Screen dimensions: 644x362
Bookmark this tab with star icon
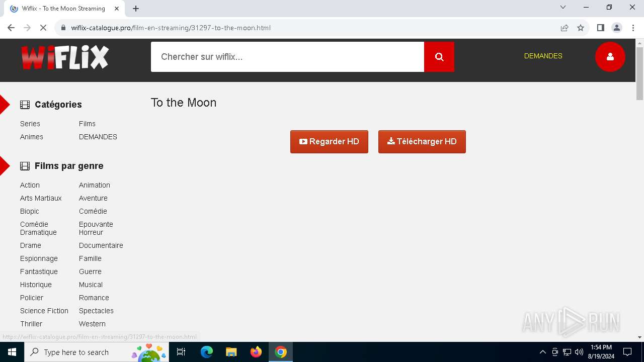581,28
